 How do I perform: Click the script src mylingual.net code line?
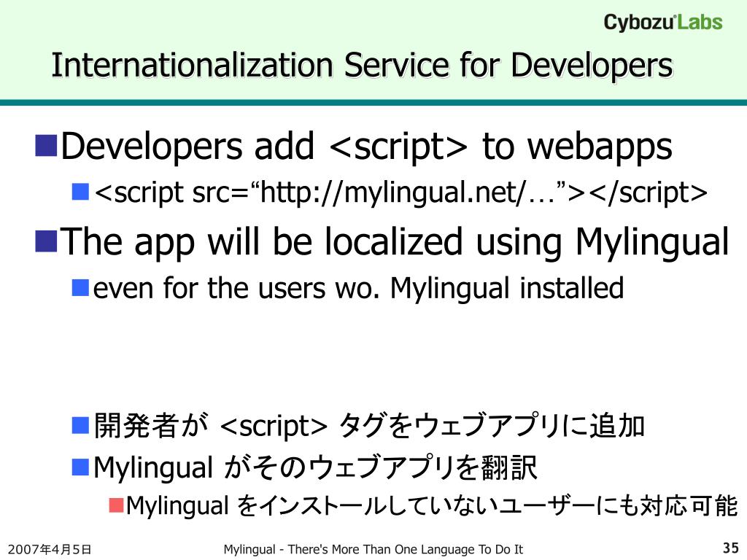[x=401, y=192]
